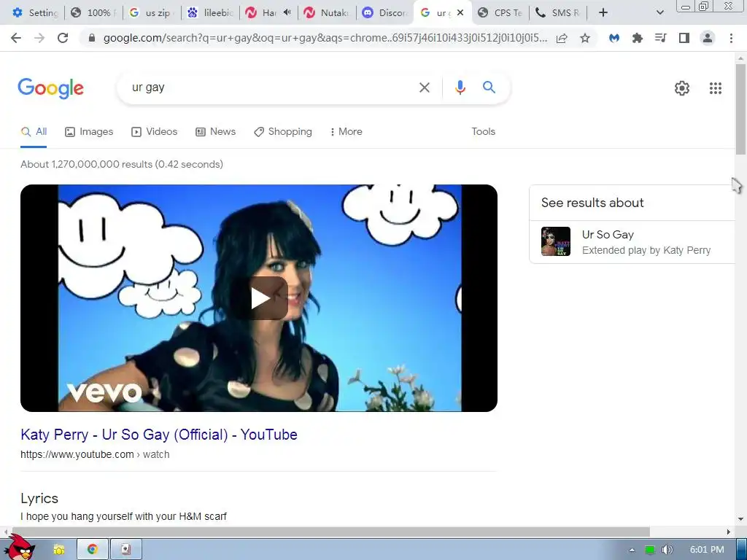Screen dimensions: 747x560
Task: Expand the More filters menu
Action: 346,132
